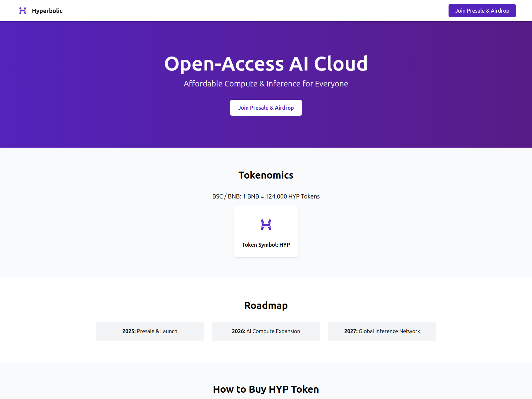Click the Token Symbol: HYP label
The image size is (532, 399).
click(266, 245)
